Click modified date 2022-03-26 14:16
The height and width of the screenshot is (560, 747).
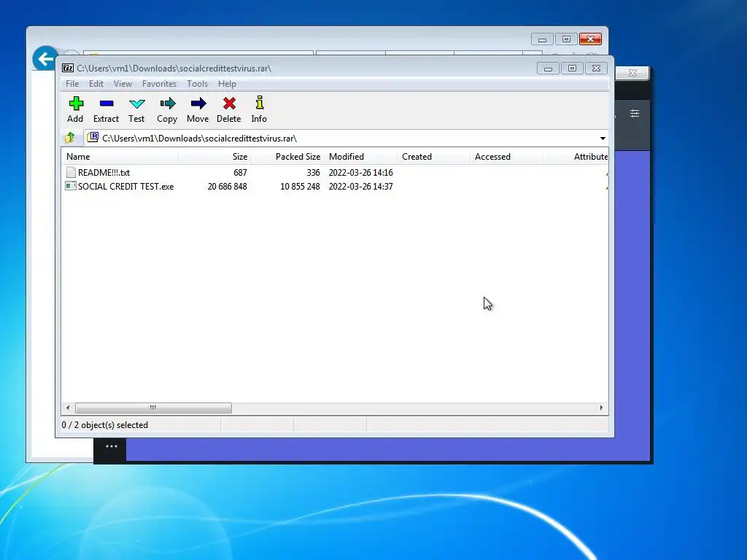click(x=360, y=172)
